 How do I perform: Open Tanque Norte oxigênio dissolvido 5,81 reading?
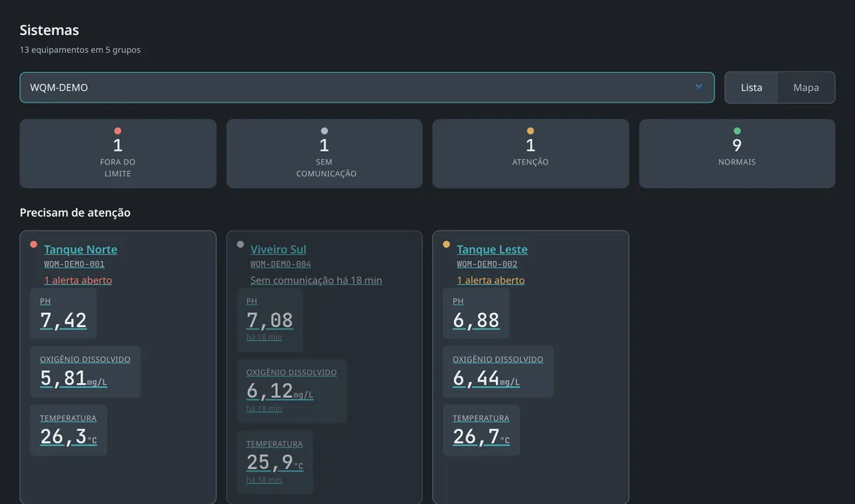click(74, 378)
